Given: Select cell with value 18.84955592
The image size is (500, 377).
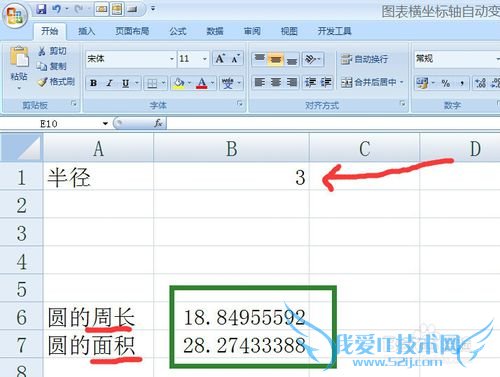Looking at the screenshot, I should [x=232, y=317].
